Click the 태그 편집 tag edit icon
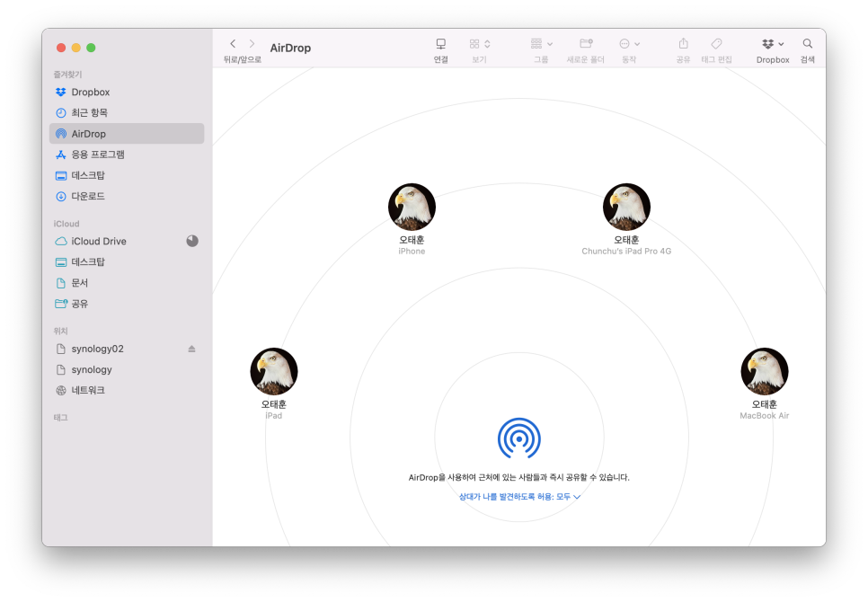 coord(716,44)
